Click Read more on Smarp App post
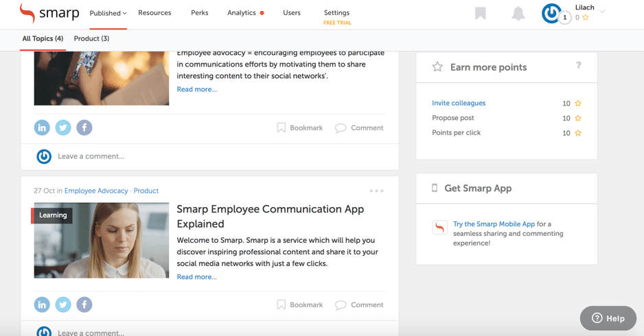644x336 pixels. [197, 277]
